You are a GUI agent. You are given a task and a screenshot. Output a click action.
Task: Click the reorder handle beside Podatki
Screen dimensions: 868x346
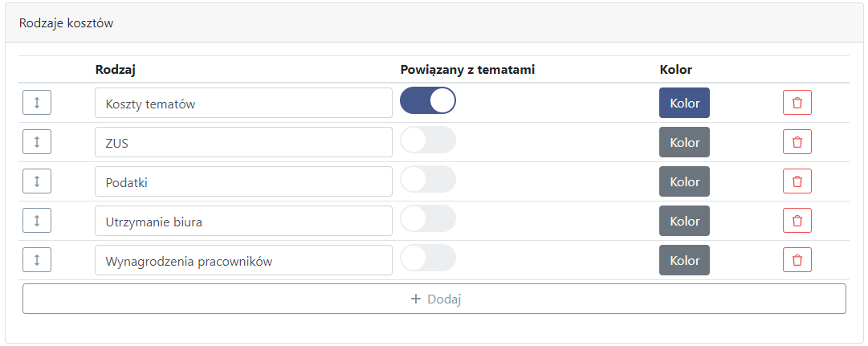37,181
